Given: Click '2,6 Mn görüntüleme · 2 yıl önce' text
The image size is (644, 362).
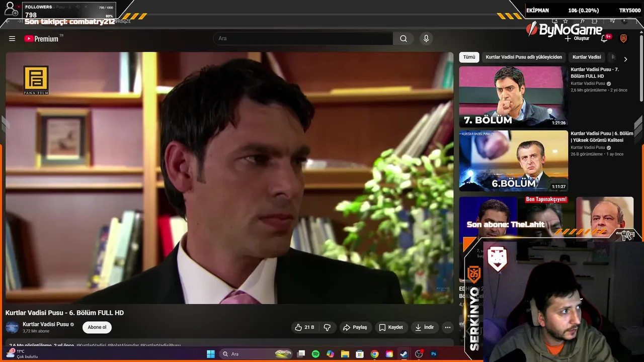Looking at the screenshot, I should (x=599, y=90).
